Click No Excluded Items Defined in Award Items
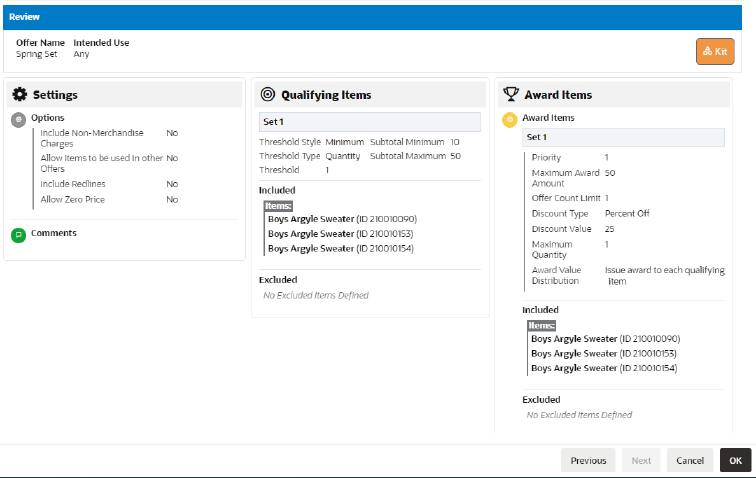Viewport: 756px width, 478px height. click(579, 415)
